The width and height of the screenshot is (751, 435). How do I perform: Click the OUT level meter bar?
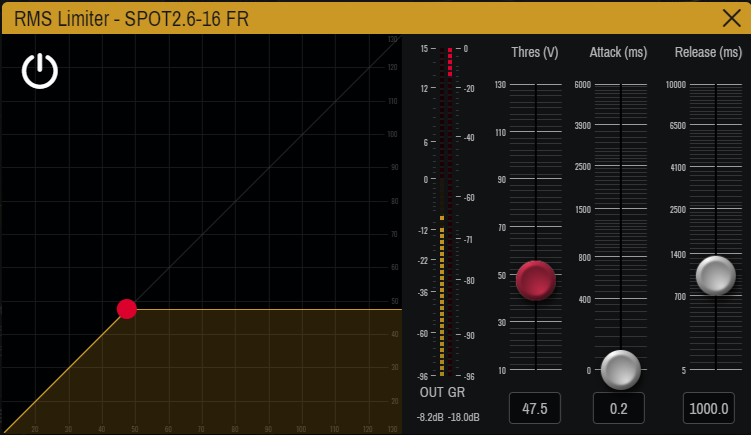click(442, 212)
